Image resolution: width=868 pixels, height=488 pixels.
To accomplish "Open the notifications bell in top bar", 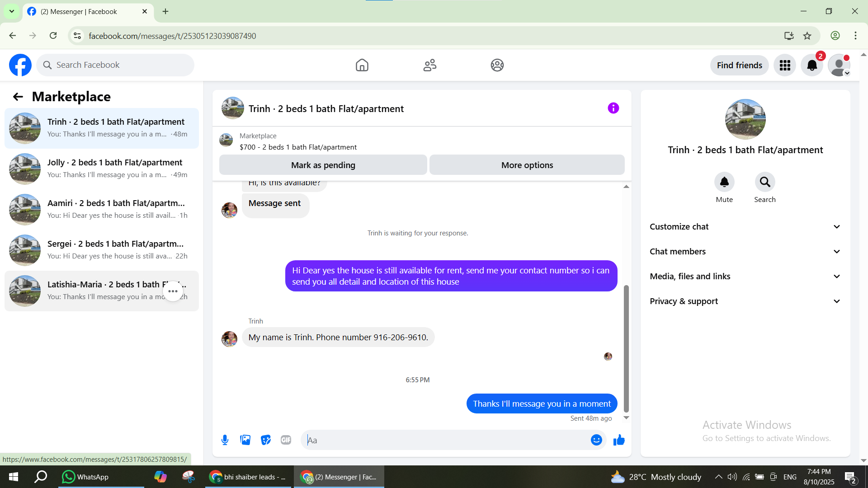I will 812,66.
